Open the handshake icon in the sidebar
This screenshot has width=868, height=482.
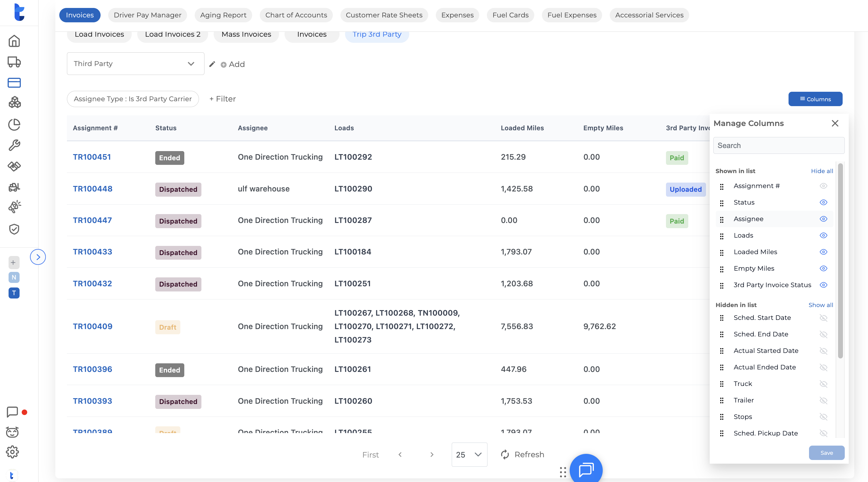coord(14,166)
